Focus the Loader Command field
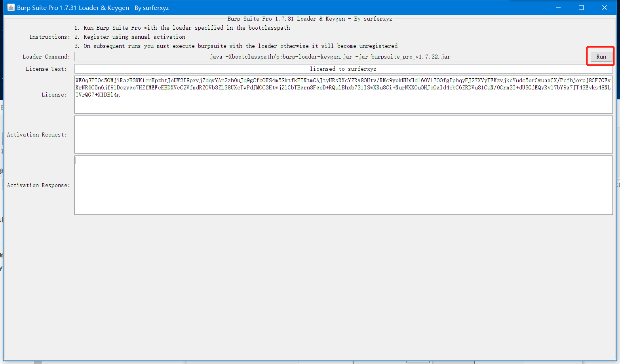Image resolution: width=620 pixels, height=364 pixels. (330, 57)
